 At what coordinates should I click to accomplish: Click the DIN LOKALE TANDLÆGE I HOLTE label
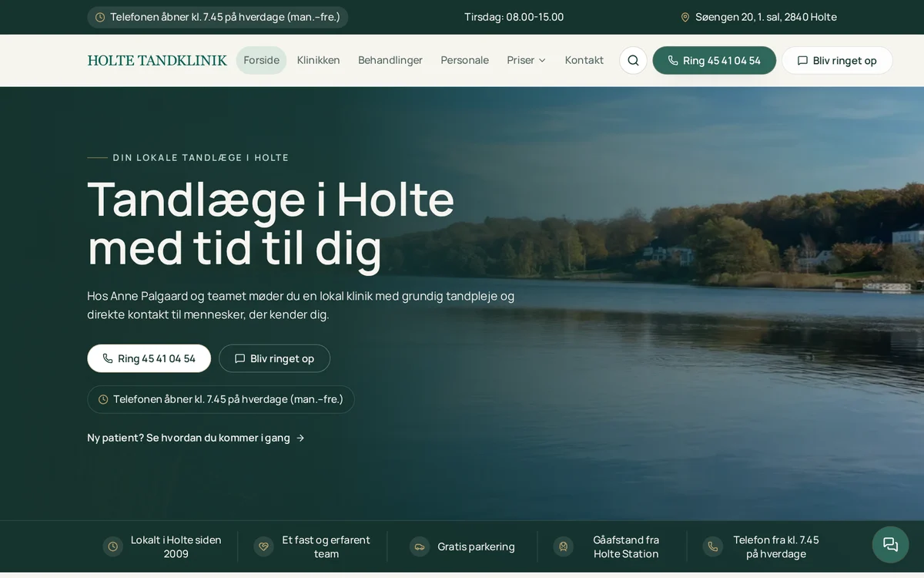coord(201,157)
